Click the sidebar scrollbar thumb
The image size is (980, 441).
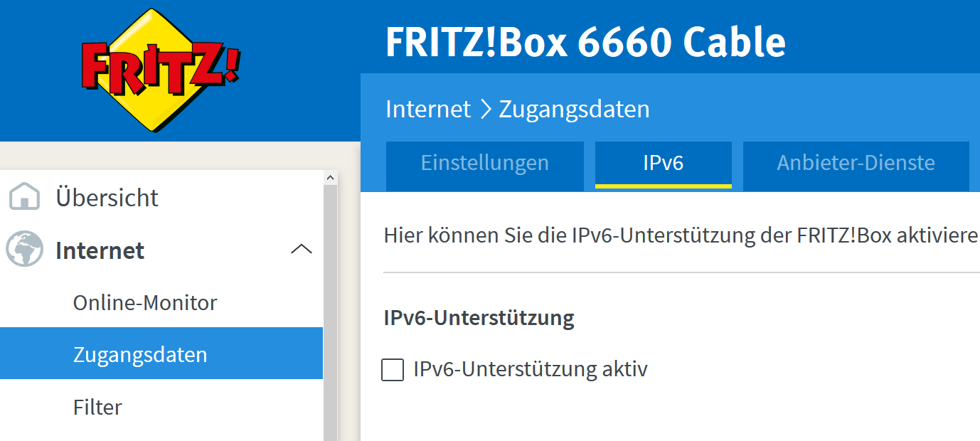[330, 313]
